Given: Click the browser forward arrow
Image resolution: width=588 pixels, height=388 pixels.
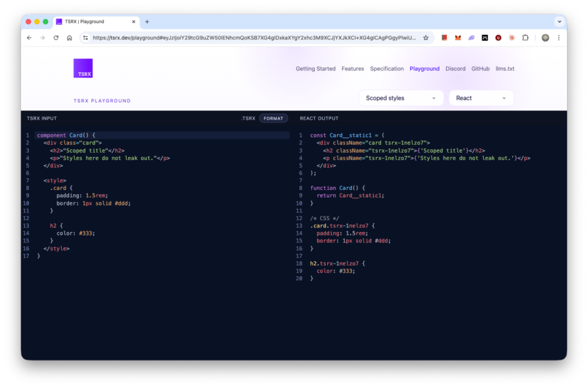Looking at the screenshot, I should pos(42,38).
